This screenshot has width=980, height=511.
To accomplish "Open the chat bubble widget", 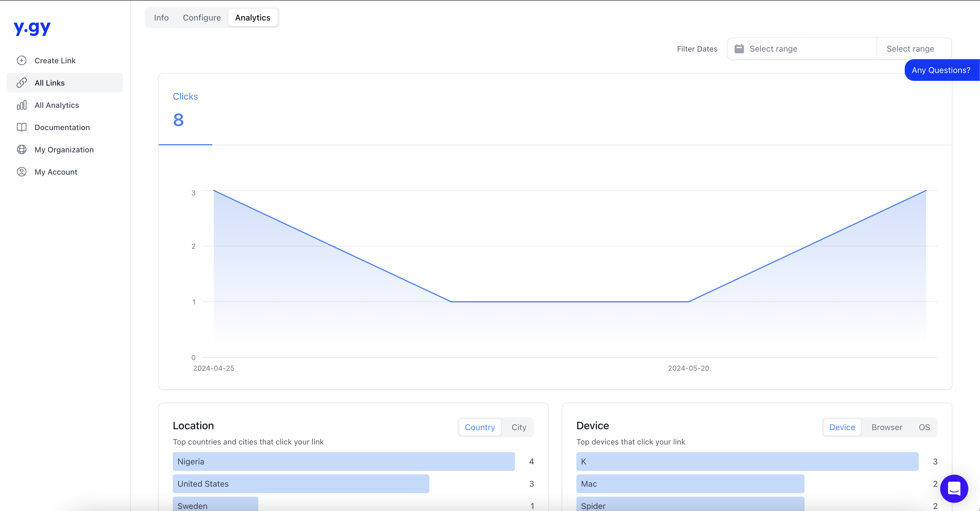I will coord(954,488).
